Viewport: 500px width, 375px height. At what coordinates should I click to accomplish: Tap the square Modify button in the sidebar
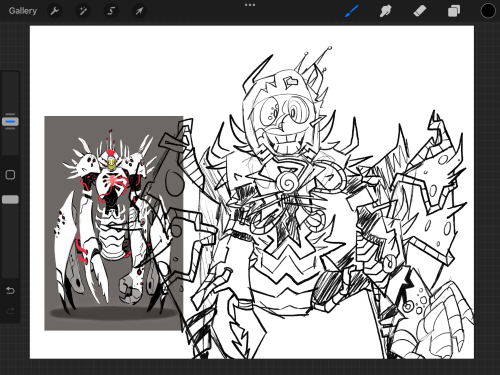click(10, 175)
